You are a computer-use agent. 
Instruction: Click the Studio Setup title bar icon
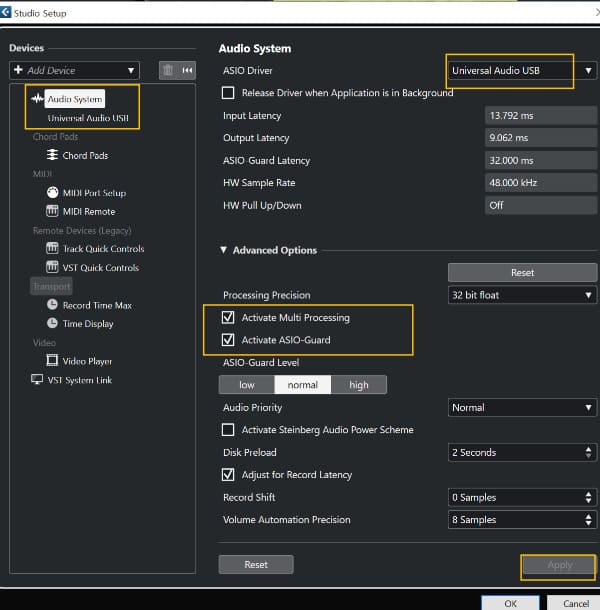tap(5, 12)
